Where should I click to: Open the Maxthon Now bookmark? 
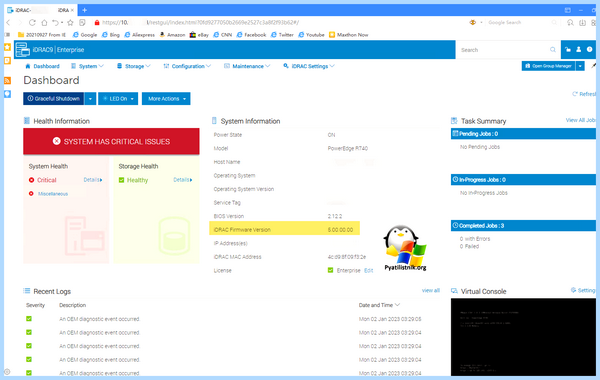349,35
